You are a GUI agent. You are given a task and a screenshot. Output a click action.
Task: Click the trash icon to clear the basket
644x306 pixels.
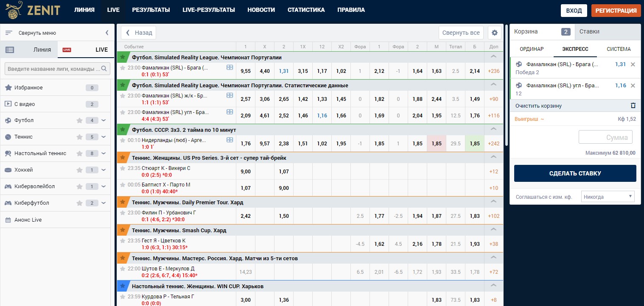coord(633,106)
